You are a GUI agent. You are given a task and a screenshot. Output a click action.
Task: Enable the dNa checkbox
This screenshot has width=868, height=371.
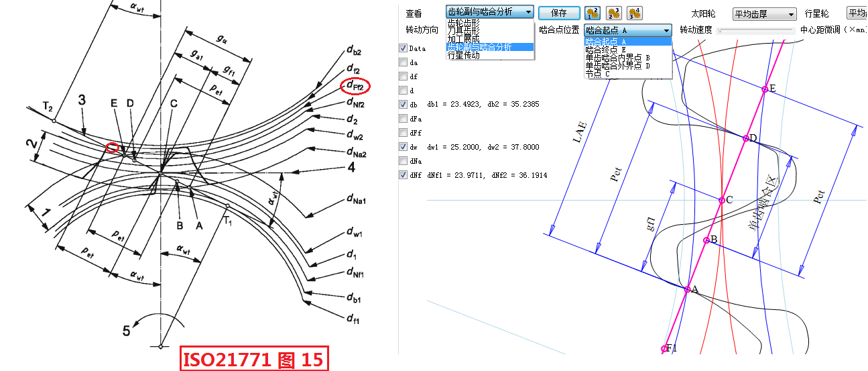403,161
